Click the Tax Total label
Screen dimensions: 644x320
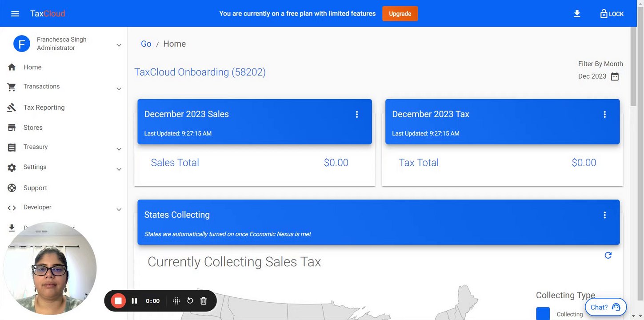pyautogui.click(x=419, y=163)
